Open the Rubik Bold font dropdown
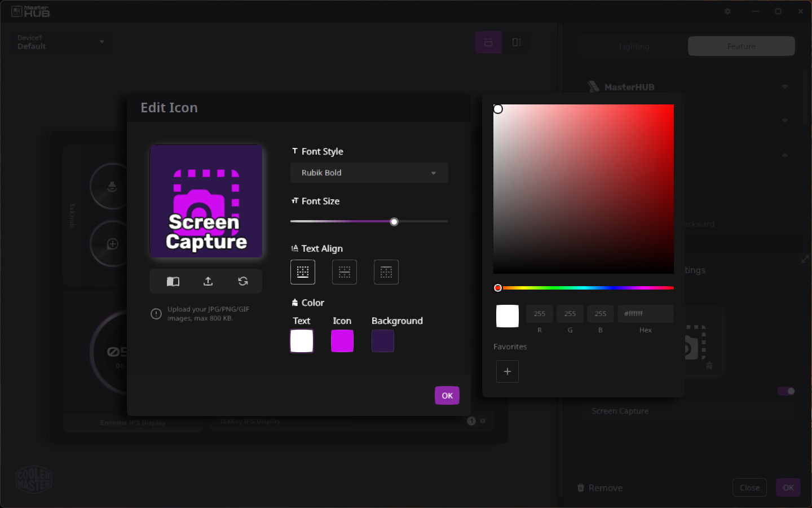The image size is (812, 508). [x=369, y=173]
